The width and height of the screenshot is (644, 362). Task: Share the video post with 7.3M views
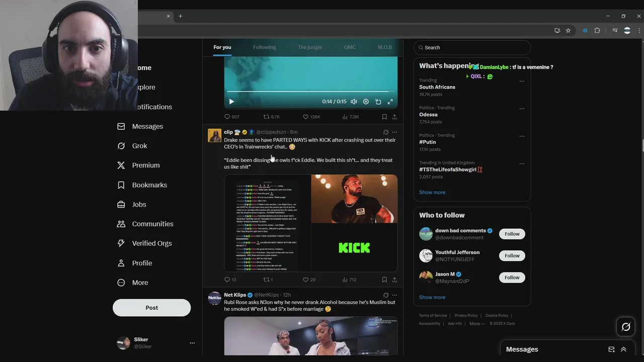coord(394,117)
